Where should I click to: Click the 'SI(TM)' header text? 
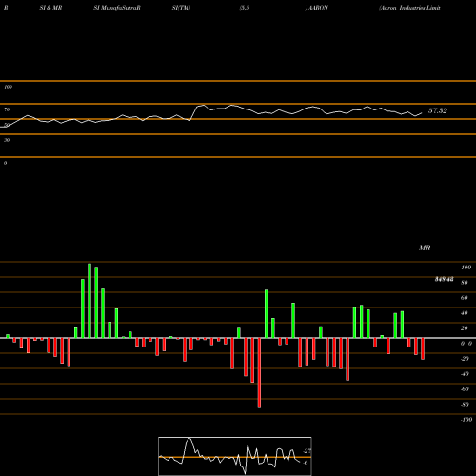tap(181, 8)
